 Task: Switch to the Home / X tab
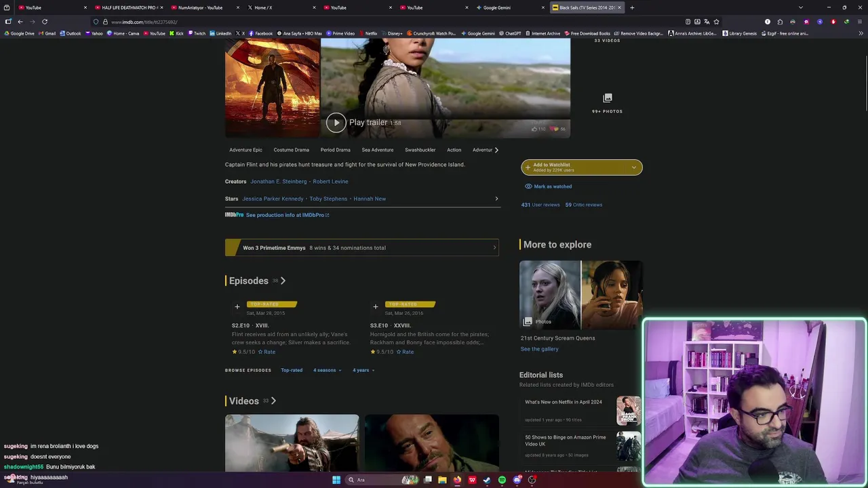[281, 7]
